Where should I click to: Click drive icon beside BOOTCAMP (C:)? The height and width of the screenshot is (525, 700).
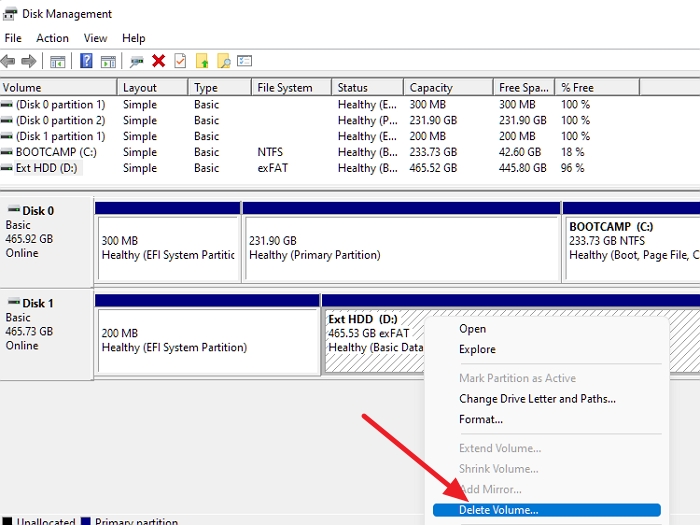tap(7, 152)
